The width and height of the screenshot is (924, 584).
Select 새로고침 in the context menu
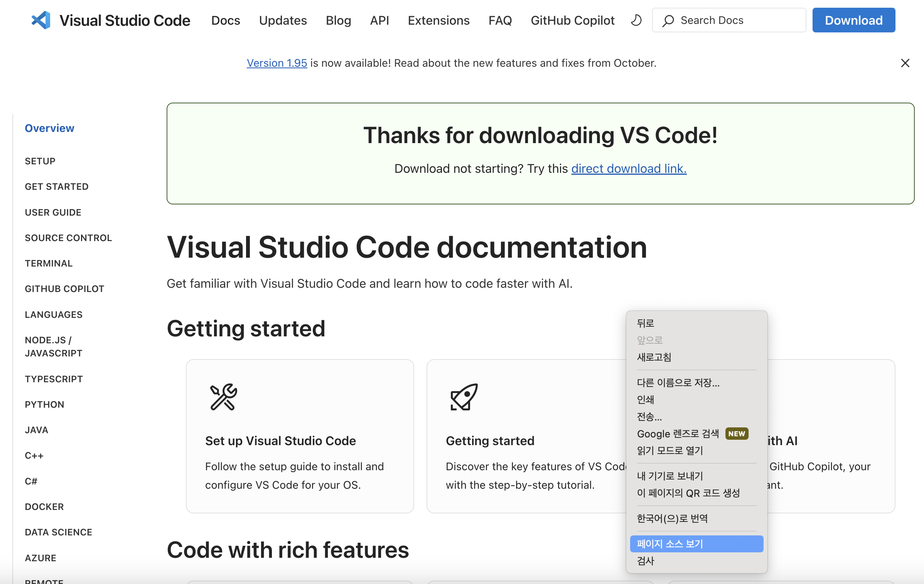pos(654,357)
